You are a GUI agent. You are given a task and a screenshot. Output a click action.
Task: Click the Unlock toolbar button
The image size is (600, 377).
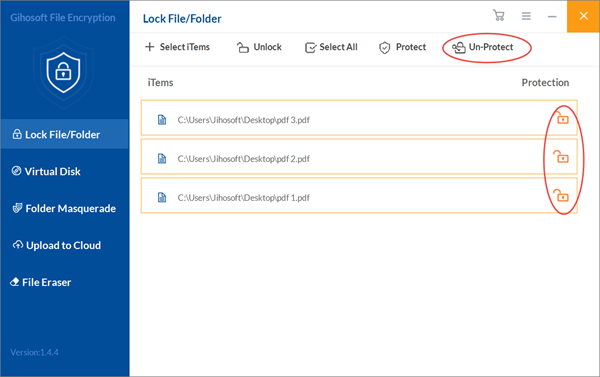pyautogui.click(x=259, y=47)
